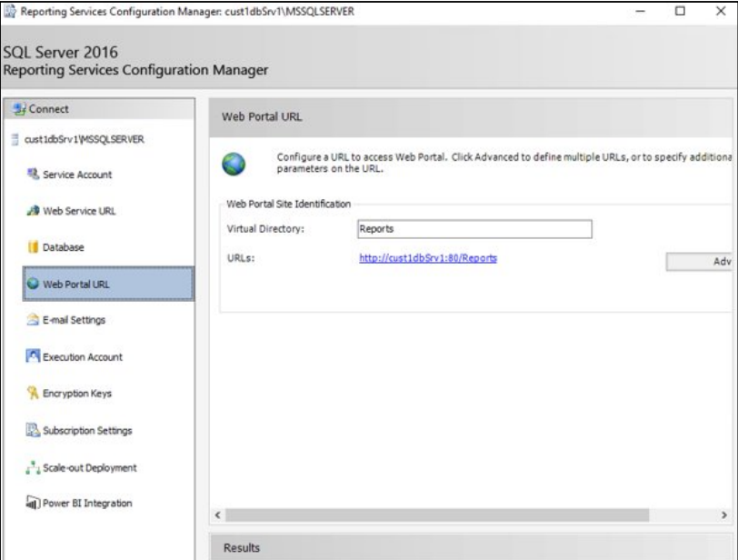Open the http://cust1dbSrv1:80/Reports link
738x560 pixels.
(x=428, y=258)
